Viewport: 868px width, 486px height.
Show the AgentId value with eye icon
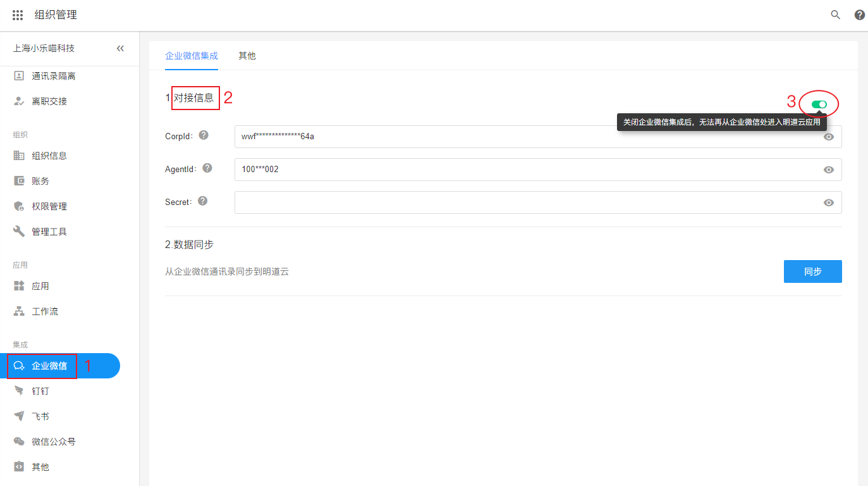point(828,170)
